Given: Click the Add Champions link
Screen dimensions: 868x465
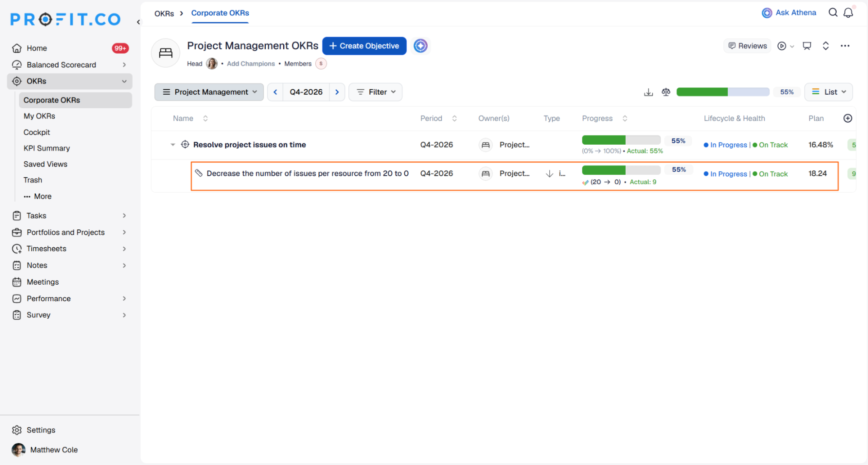Looking at the screenshot, I should coord(251,64).
